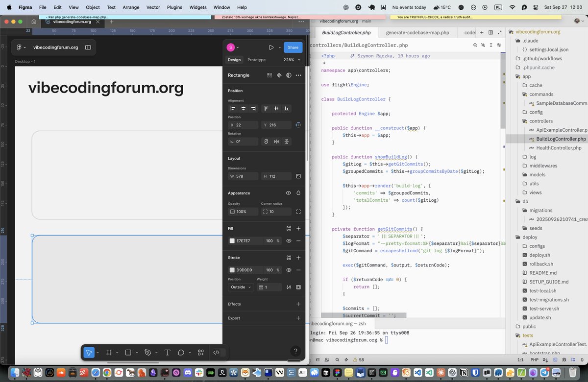Click the Fill color swatch E7E7E7
The width and height of the screenshot is (588, 382).
(232, 241)
